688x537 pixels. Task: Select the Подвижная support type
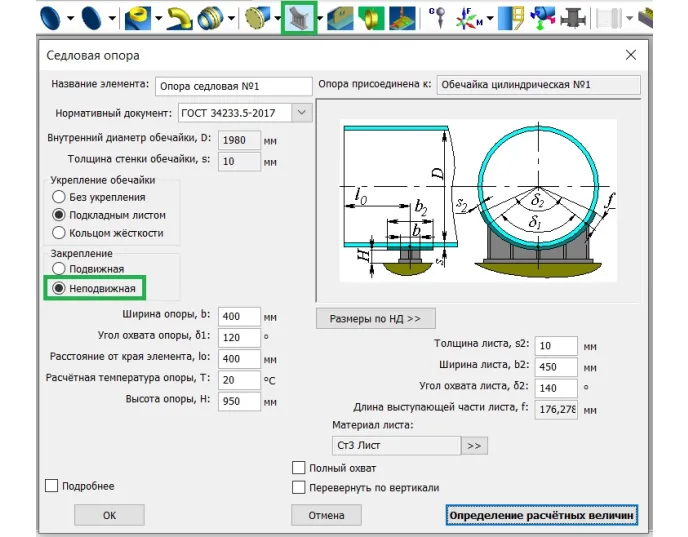tap(59, 269)
